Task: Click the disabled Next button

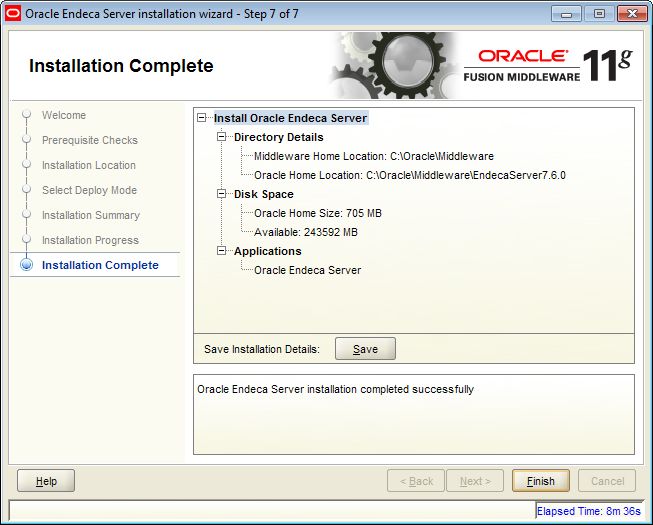Action: (475, 481)
